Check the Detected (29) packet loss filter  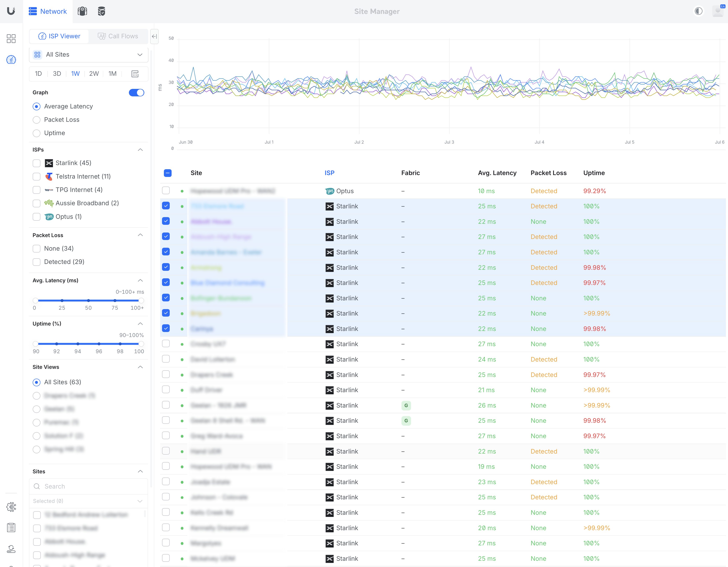37,262
